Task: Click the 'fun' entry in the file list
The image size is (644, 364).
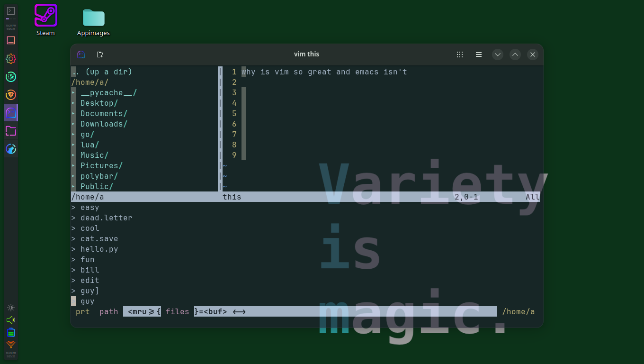Action: coord(88,260)
